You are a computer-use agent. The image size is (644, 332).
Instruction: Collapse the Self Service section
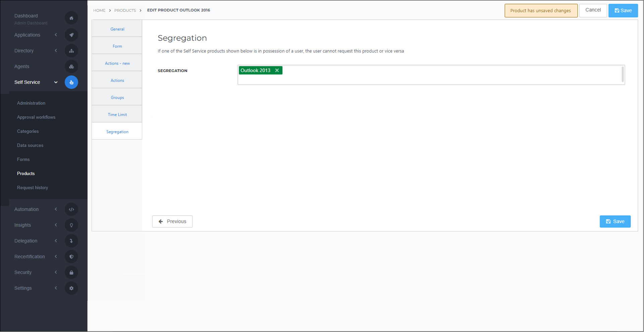(x=56, y=82)
